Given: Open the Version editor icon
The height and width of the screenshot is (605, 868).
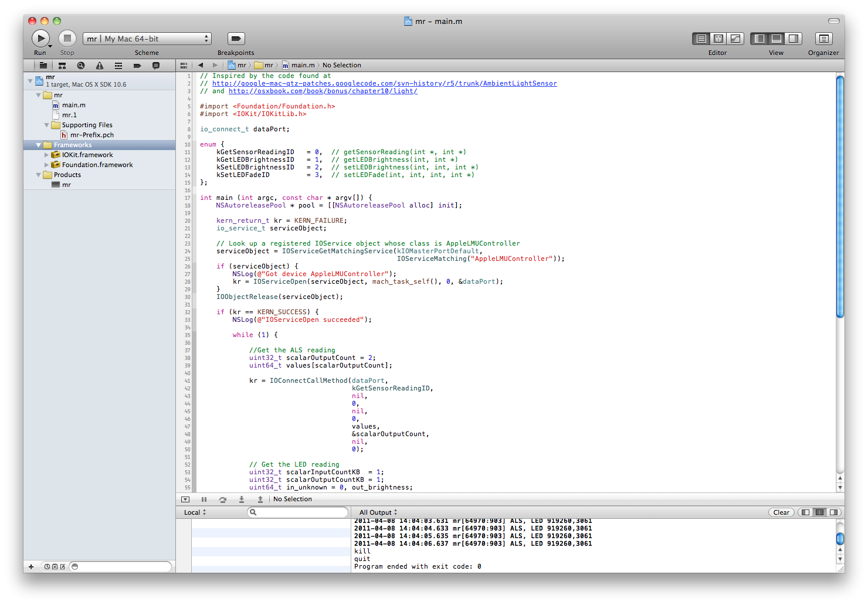Looking at the screenshot, I should [x=735, y=39].
